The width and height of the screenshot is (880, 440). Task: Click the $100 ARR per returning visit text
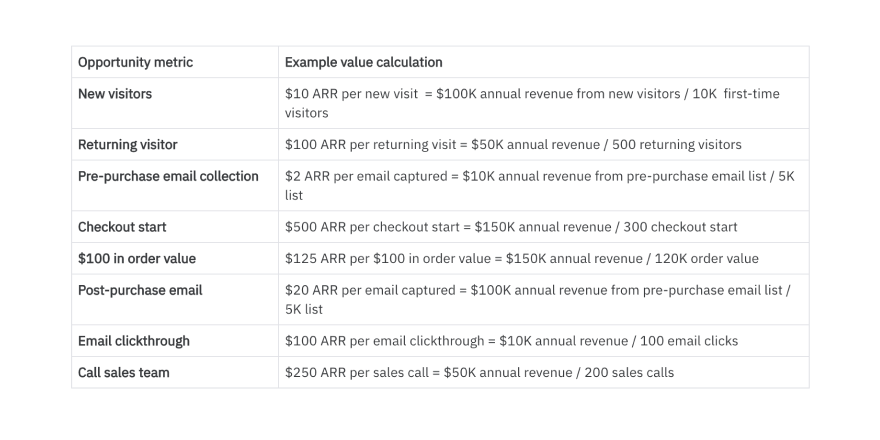tap(513, 145)
